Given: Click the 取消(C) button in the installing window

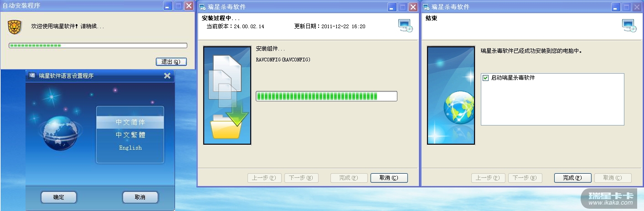Looking at the screenshot, I should pyautogui.click(x=389, y=178).
